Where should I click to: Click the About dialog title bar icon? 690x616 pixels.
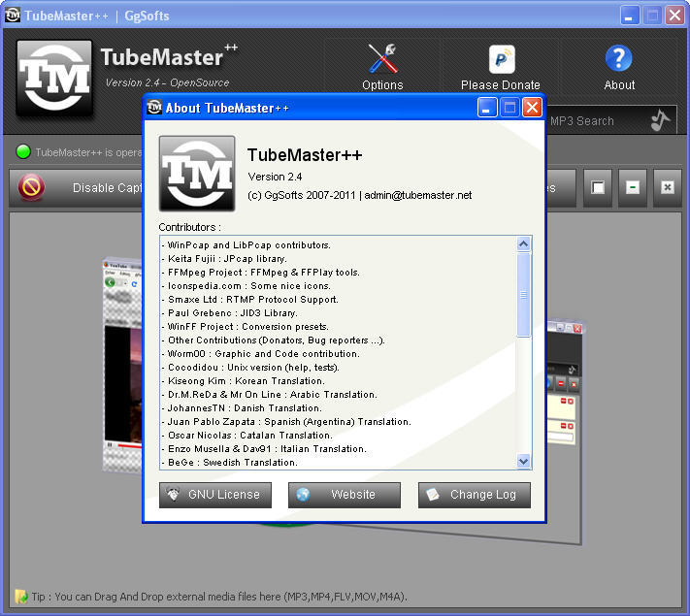point(154,108)
